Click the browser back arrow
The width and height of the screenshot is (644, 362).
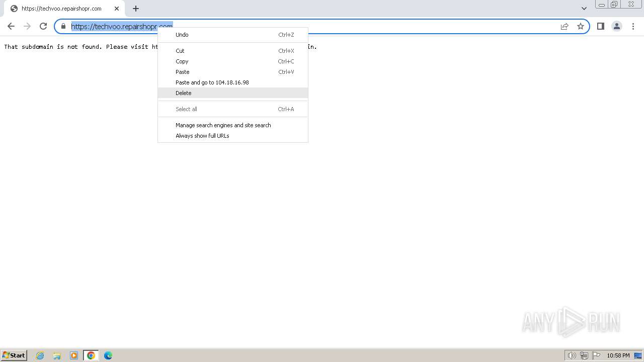(x=11, y=26)
